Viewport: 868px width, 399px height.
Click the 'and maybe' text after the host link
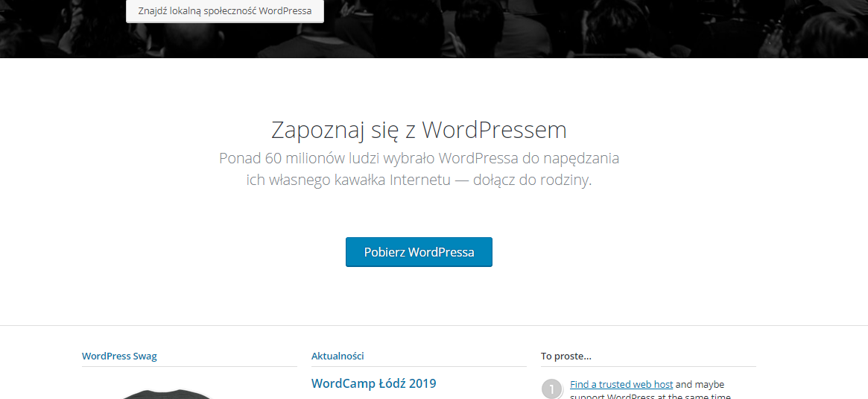click(700, 385)
